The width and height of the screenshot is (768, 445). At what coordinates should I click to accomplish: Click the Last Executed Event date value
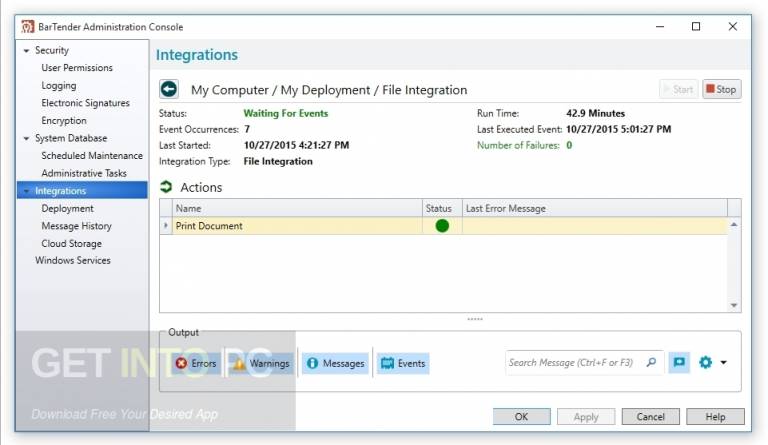click(x=619, y=129)
